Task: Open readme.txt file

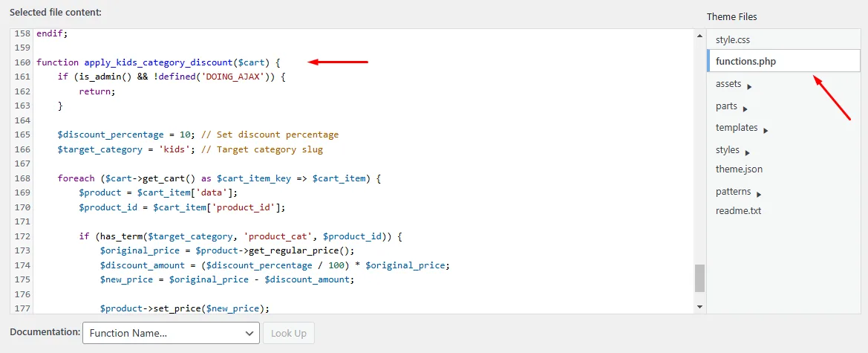Action: pos(739,210)
